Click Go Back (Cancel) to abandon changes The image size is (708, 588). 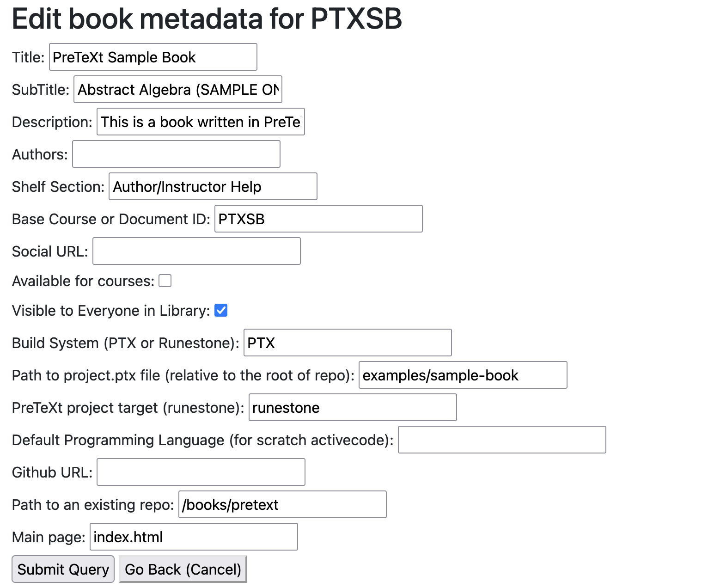pos(183,569)
